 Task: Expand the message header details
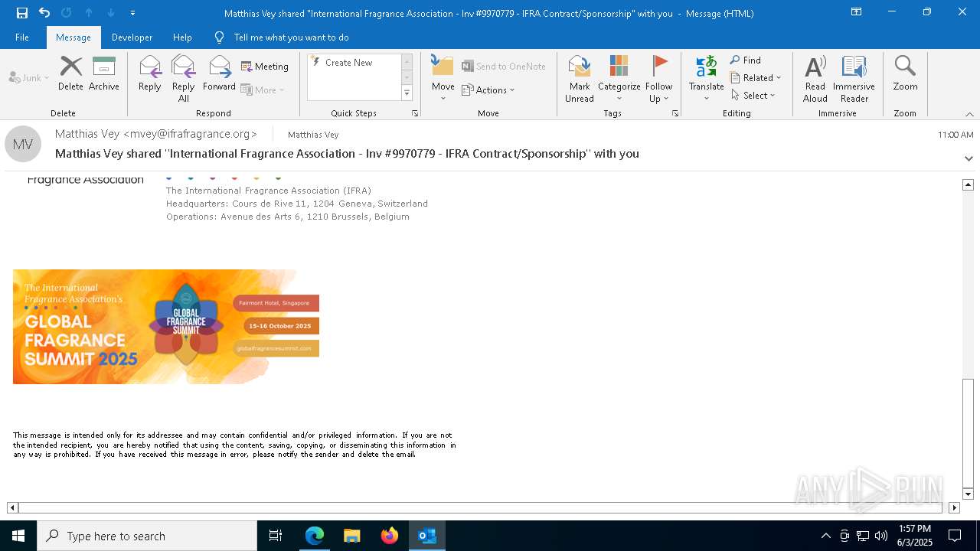point(969,158)
